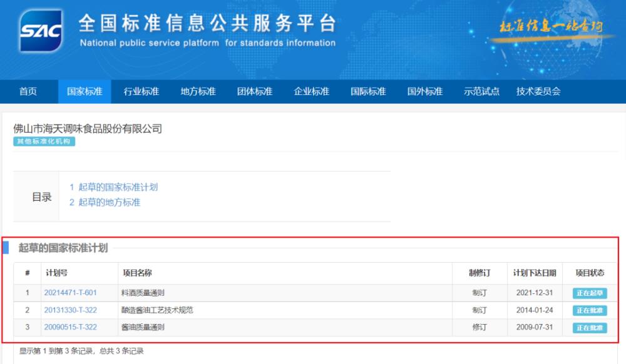This screenshot has width=626, height=364.
Task: Open the 技术委员会 section
Action: click(x=540, y=91)
